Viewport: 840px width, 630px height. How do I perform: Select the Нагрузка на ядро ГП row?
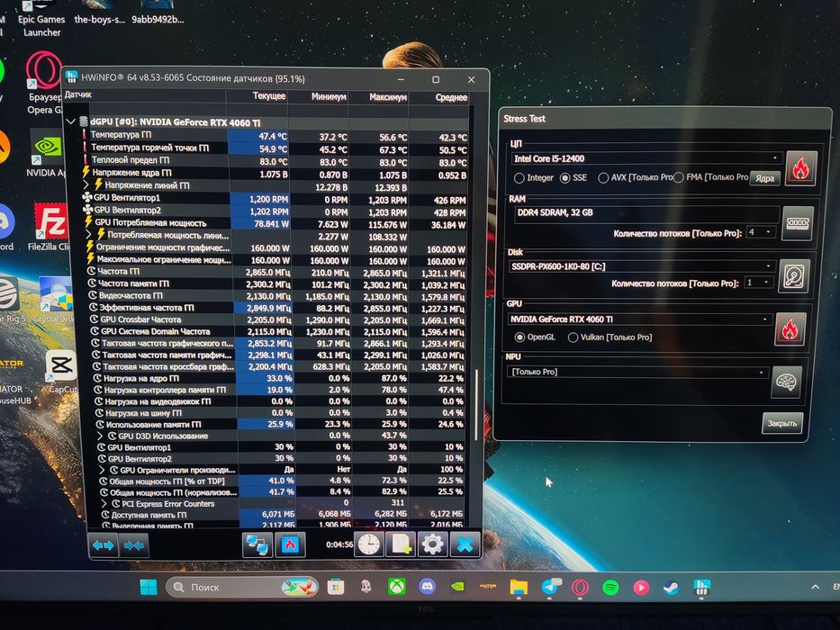278,378
